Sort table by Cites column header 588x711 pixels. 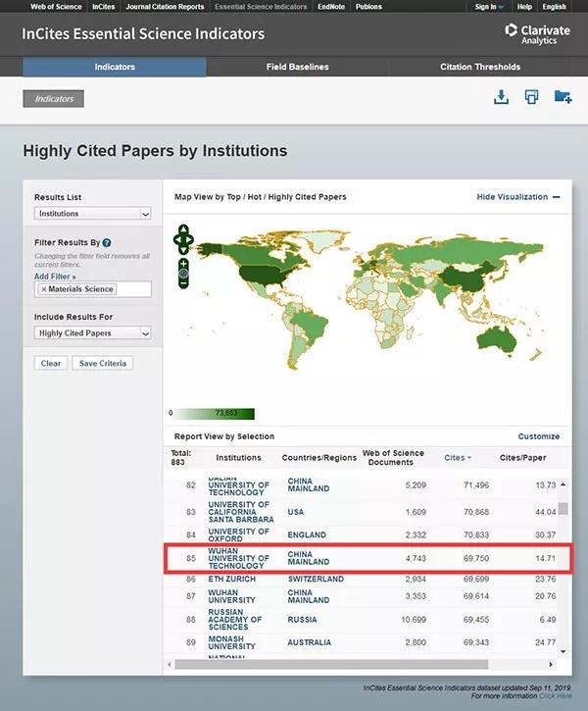(457, 458)
